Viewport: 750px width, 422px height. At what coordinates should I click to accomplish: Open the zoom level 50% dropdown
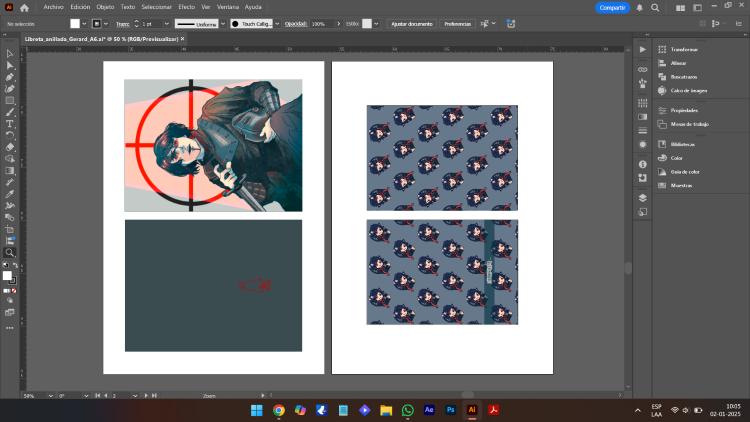point(50,396)
